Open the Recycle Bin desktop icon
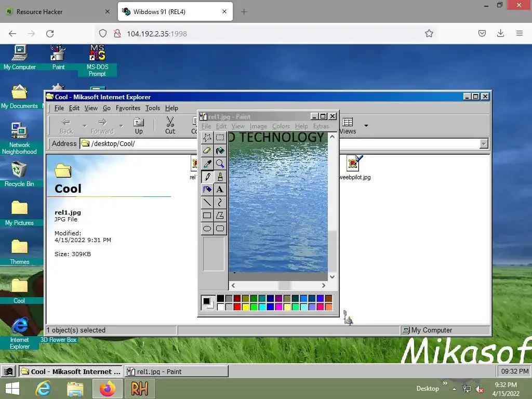This screenshot has width=532, height=399. (19, 174)
